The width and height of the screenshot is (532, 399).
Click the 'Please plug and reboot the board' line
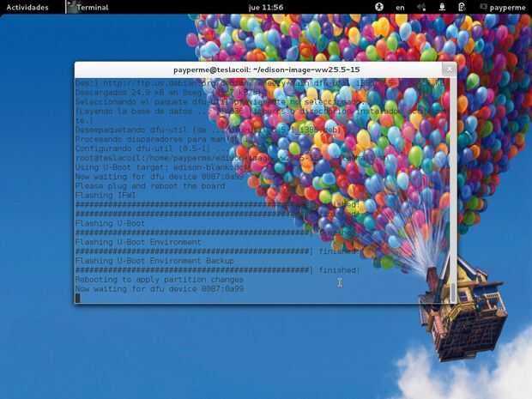pos(150,186)
